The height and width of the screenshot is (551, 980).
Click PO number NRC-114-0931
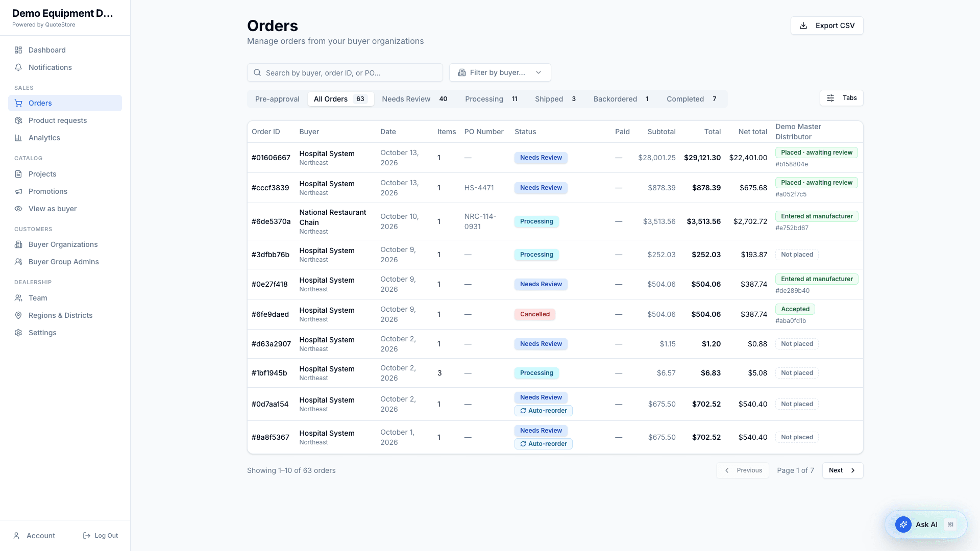481,221
